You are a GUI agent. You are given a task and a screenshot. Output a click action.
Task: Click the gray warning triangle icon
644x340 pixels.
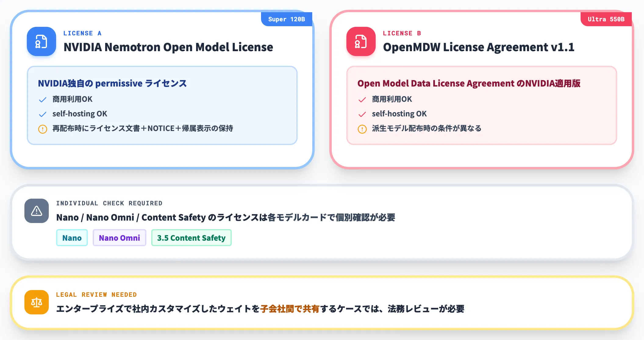point(37,211)
